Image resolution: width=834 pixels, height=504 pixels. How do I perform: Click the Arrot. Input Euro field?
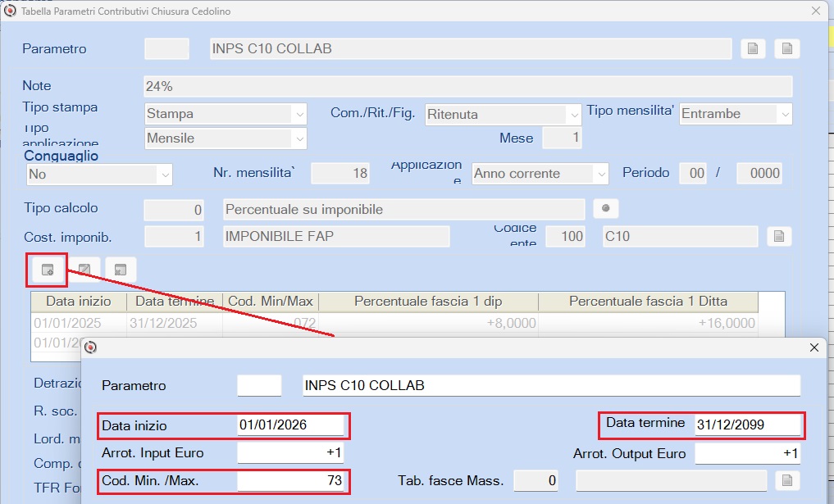[290, 453]
